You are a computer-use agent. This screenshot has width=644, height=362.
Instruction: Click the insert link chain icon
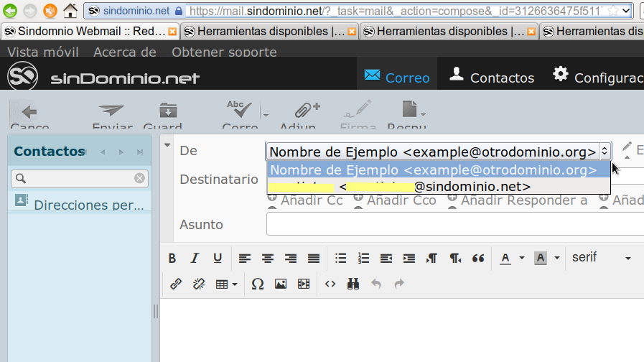(176, 284)
